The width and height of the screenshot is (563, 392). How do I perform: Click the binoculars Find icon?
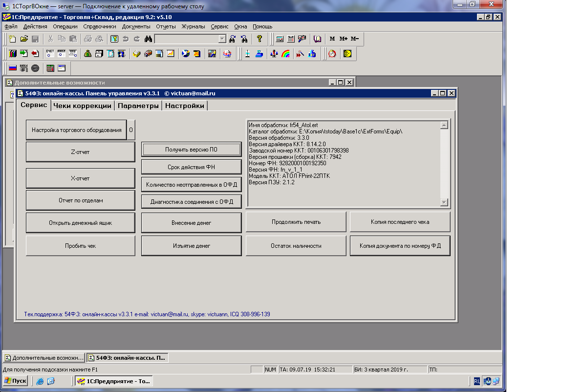(149, 39)
